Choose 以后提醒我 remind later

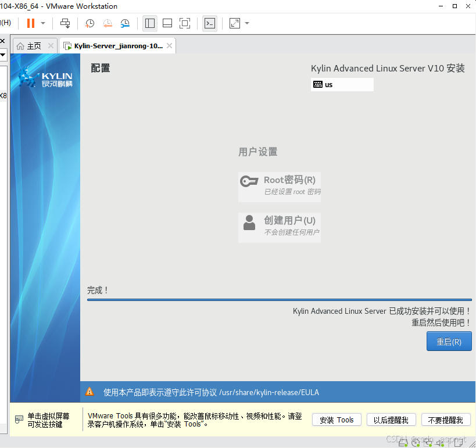[391, 420]
